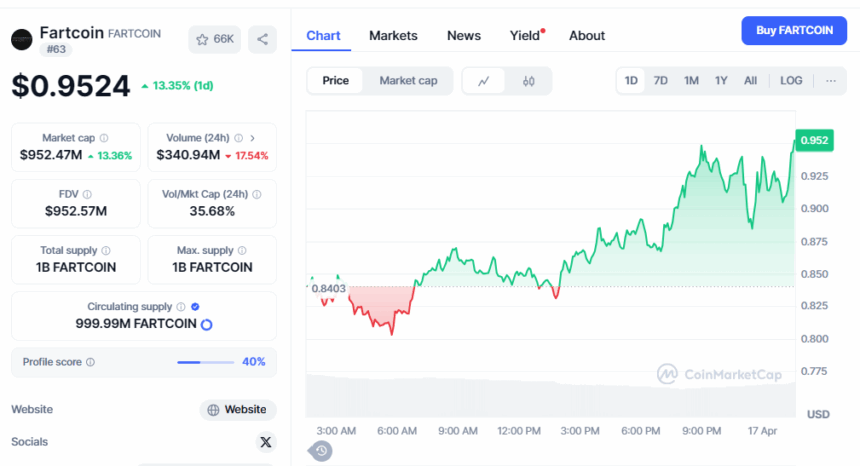Switch to the Chart tab
The image size is (860, 466).
(323, 36)
